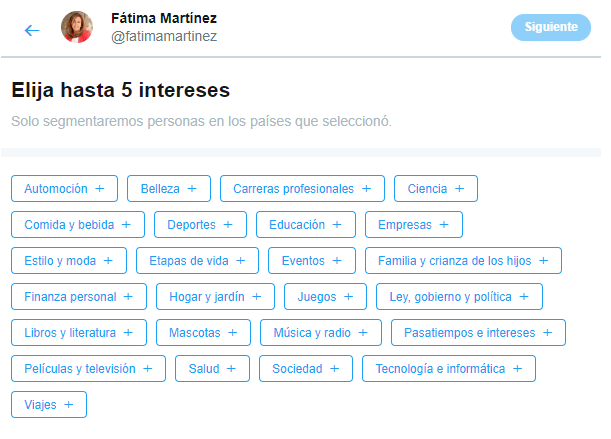This screenshot has height=439, width=611.
Task: Click the plus icon on Deportes
Action: [x=227, y=224]
